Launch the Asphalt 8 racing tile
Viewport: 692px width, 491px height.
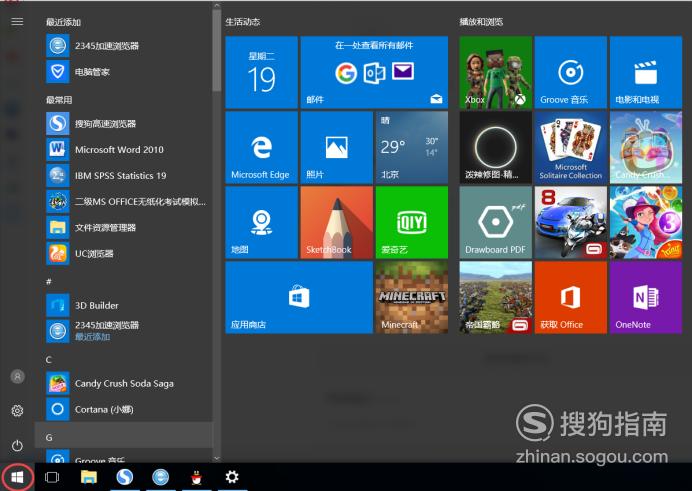click(x=571, y=222)
